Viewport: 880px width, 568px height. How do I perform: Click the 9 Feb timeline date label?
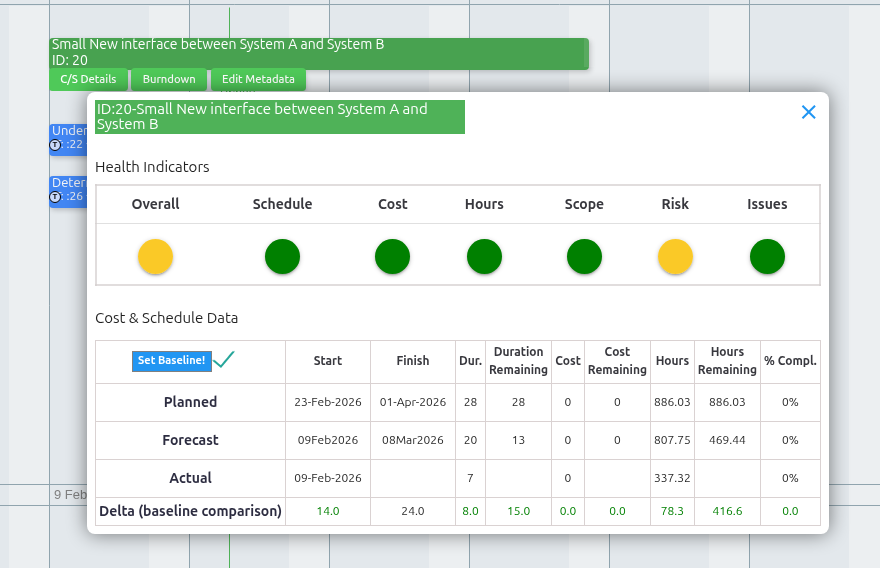[x=70, y=494]
